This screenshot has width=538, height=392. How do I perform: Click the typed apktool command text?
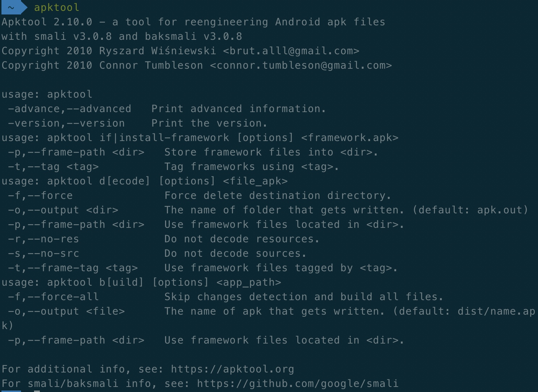point(56,7)
